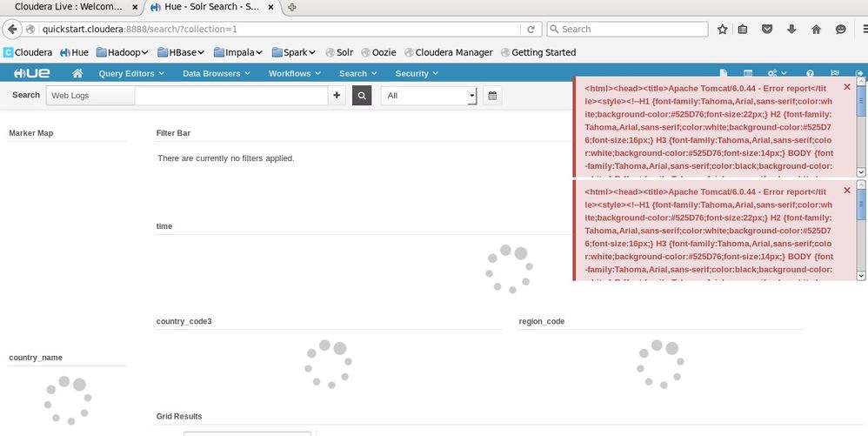The image size is (868, 436).
Task: Open the Cloudera bookmark
Action: [28, 52]
